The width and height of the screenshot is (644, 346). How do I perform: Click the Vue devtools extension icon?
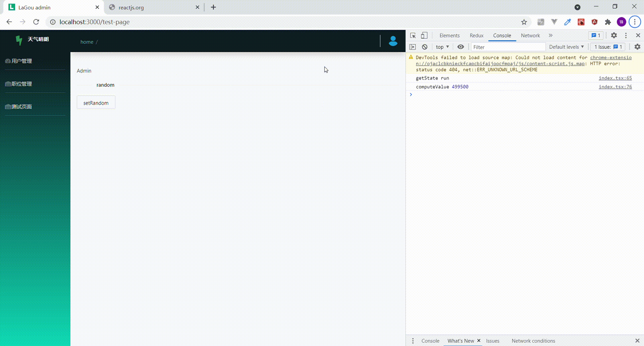click(554, 22)
